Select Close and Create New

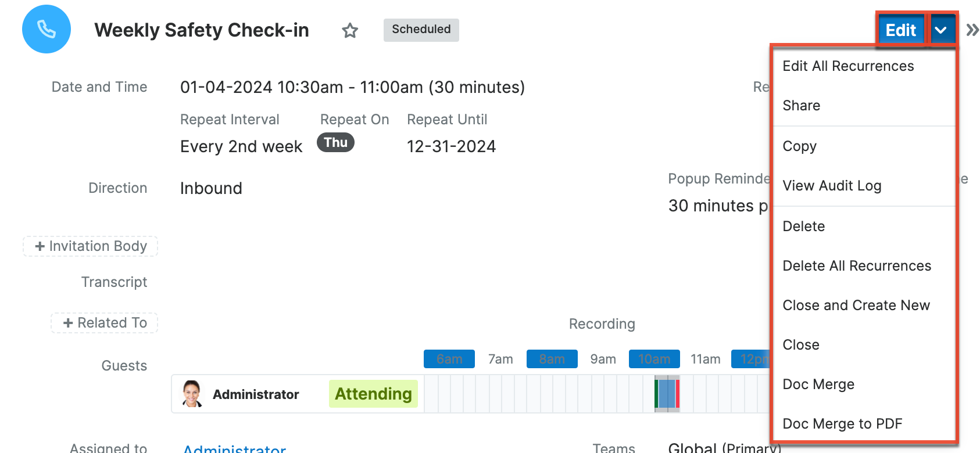856,305
